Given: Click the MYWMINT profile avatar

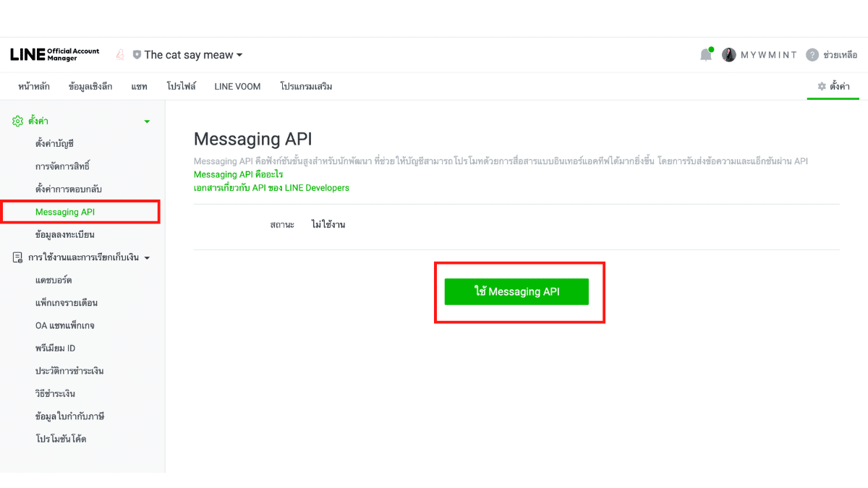Looking at the screenshot, I should coord(729,55).
